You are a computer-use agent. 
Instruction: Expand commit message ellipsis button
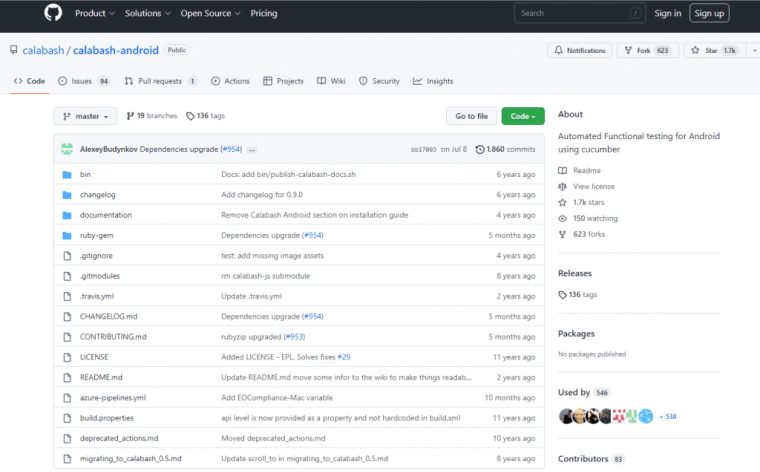(x=252, y=150)
